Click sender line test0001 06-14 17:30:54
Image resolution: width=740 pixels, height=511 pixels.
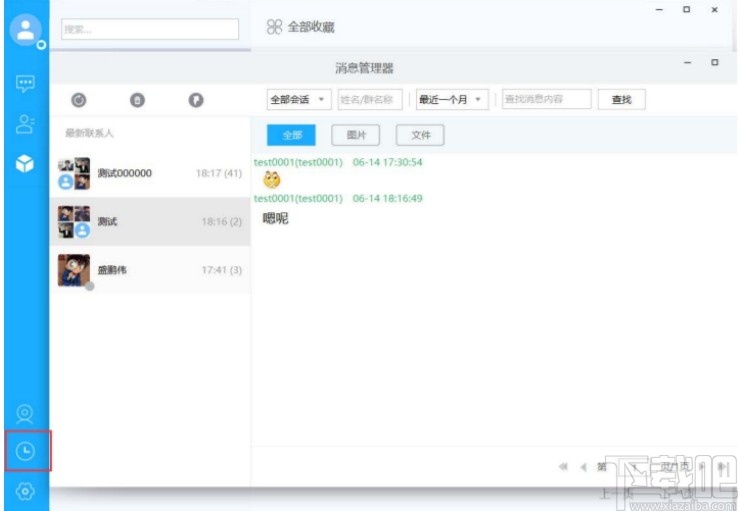[338, 162]
